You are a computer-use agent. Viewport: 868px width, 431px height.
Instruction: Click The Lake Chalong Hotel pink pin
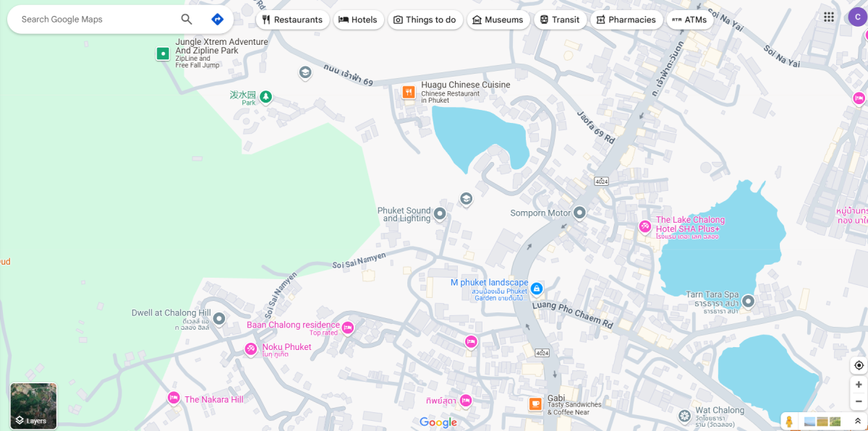point(645,226)
